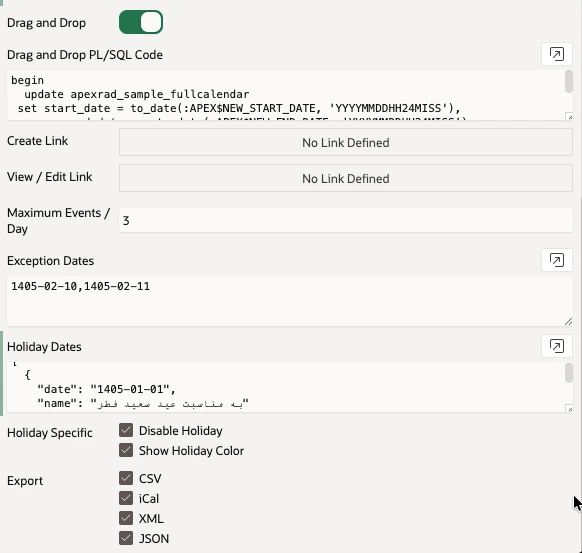
Task: Uncheck Show Holiday Color checkbox
Action: coord(126,450)
